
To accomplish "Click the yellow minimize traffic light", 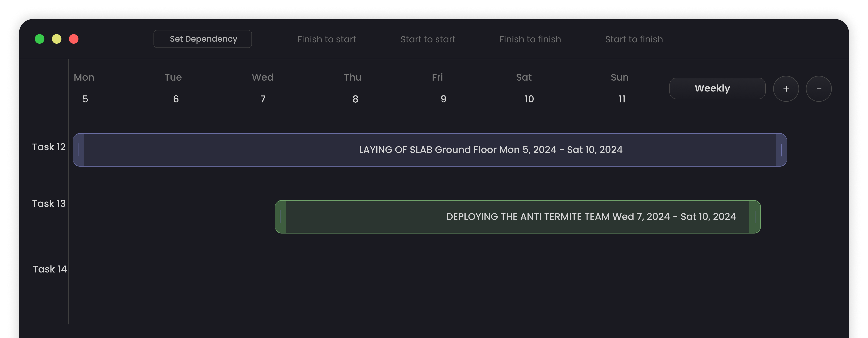I will (x=57, y=39).
